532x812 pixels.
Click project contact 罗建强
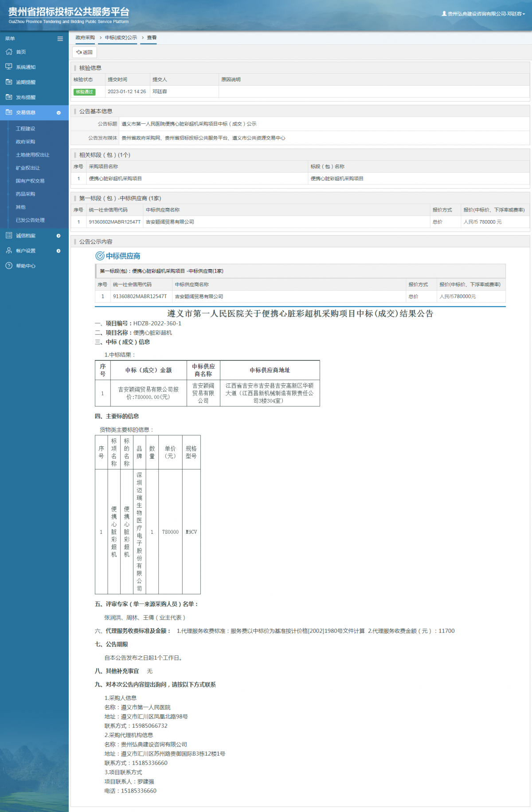[x=146, y=781]
